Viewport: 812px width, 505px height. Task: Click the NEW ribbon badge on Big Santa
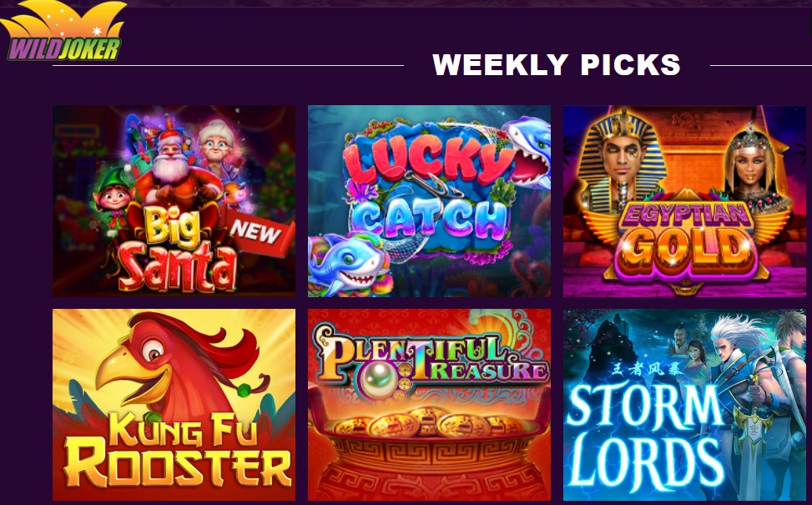259,234
